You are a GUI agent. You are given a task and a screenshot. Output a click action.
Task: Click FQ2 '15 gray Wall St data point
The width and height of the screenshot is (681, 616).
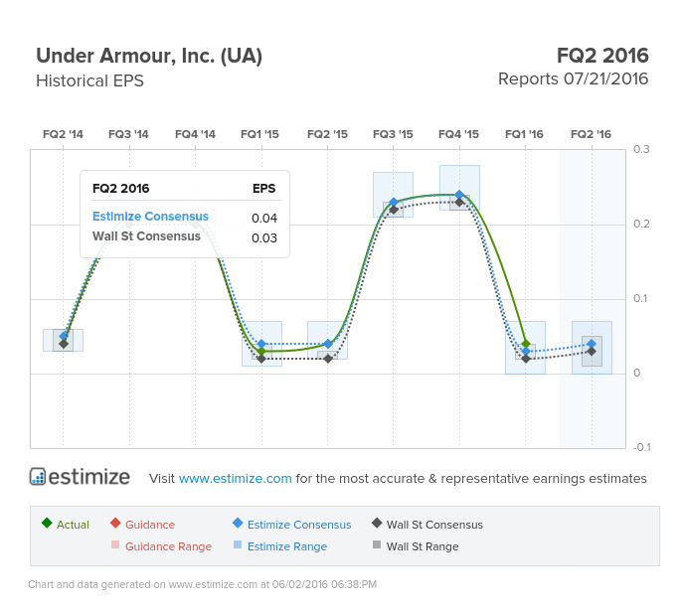328,359
